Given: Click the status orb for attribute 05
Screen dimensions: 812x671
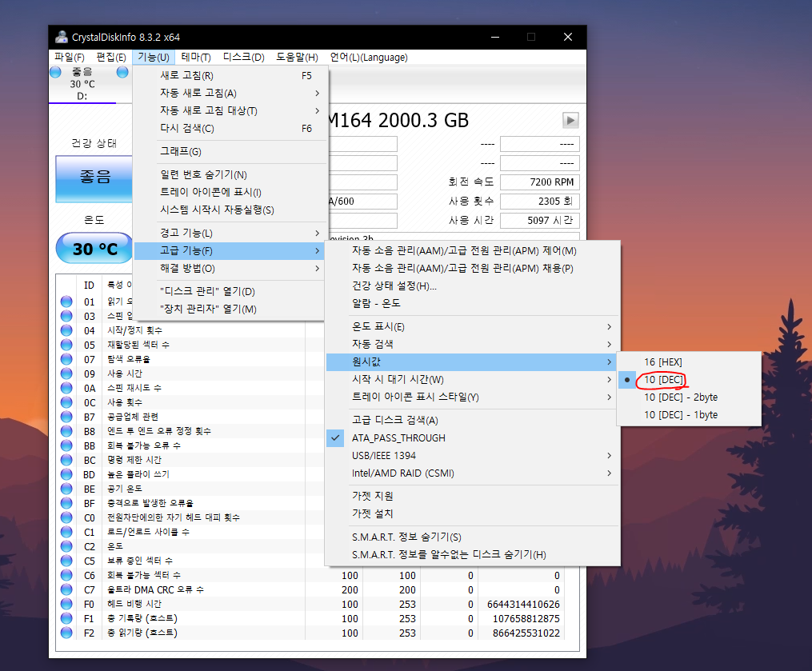Looking at the screenshot, I should tap(66, 345).
